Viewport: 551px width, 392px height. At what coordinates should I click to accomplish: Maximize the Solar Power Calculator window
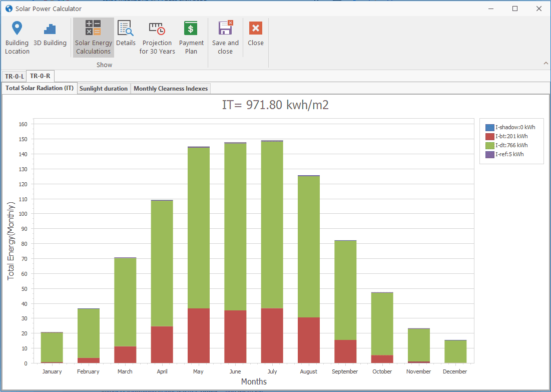pos(515,9)
